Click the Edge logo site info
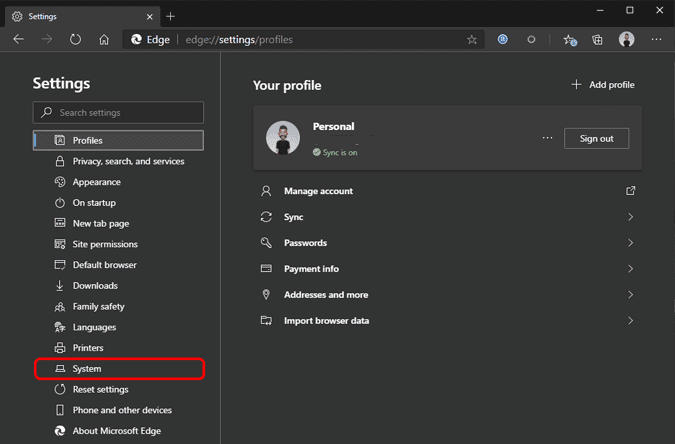675x444 pixels. point(150,40)
